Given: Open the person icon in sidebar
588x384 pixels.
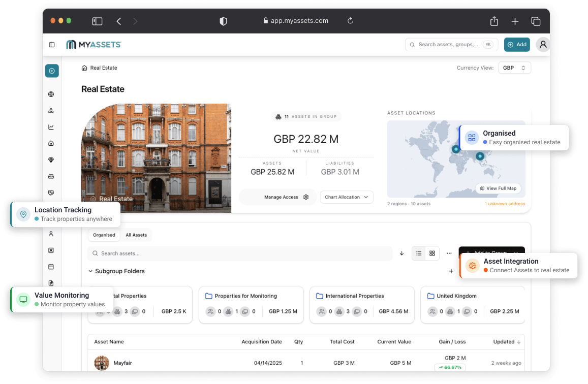Looking at the screenshot, I should (x=51, y=234).
